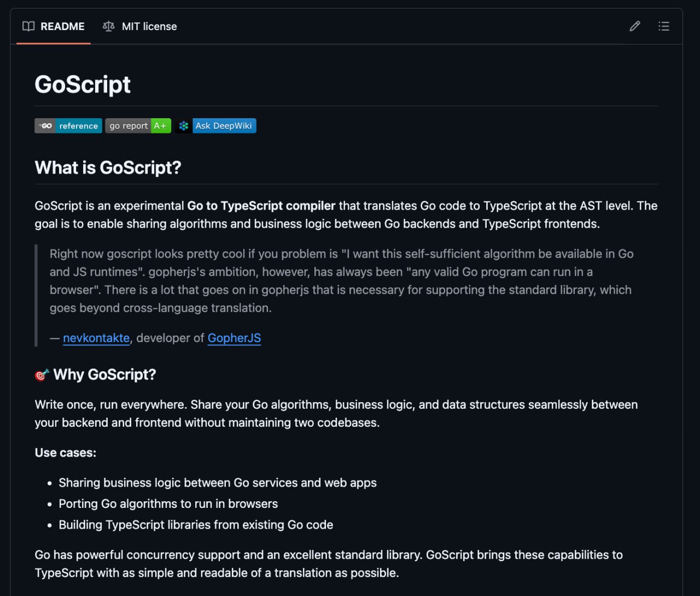Click the Go logo on reference badge
This screenshot has width=700, height=596.
pyautogui.click(x=45, y=126)
